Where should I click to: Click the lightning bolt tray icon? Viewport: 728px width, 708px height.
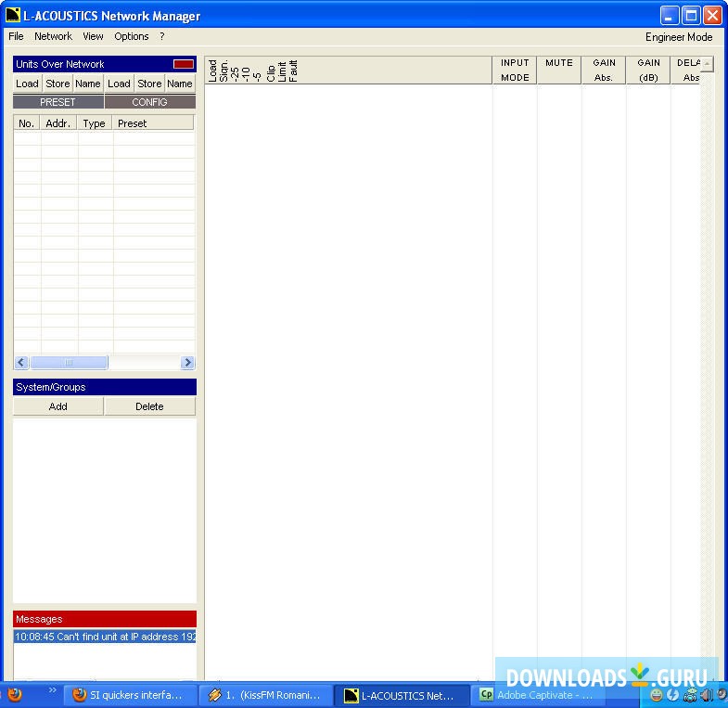[x=672, y=695]
